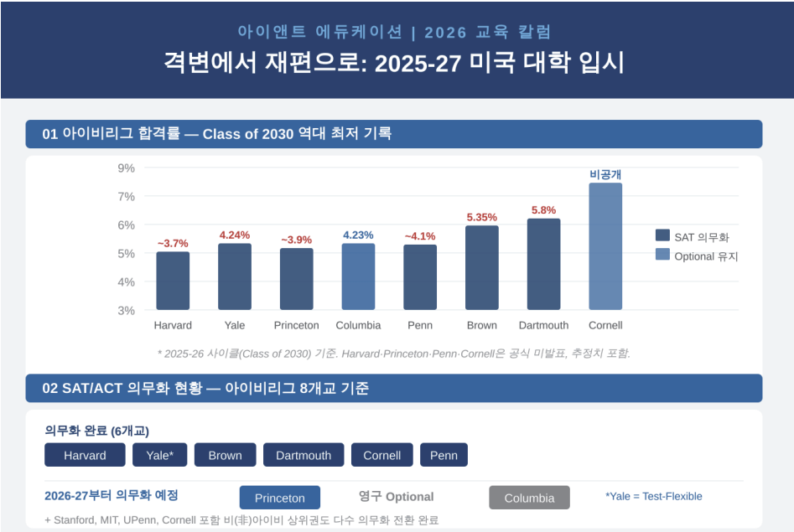
Task: Click the 01 아이비리그 합격률 section header
Action: click(x=394, y=134)
